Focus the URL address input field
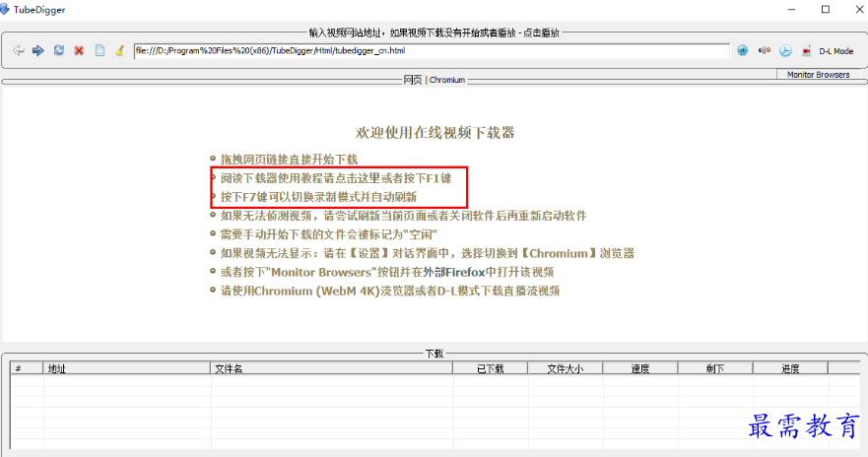The image size is (868, 457). [x=432, y=51]
